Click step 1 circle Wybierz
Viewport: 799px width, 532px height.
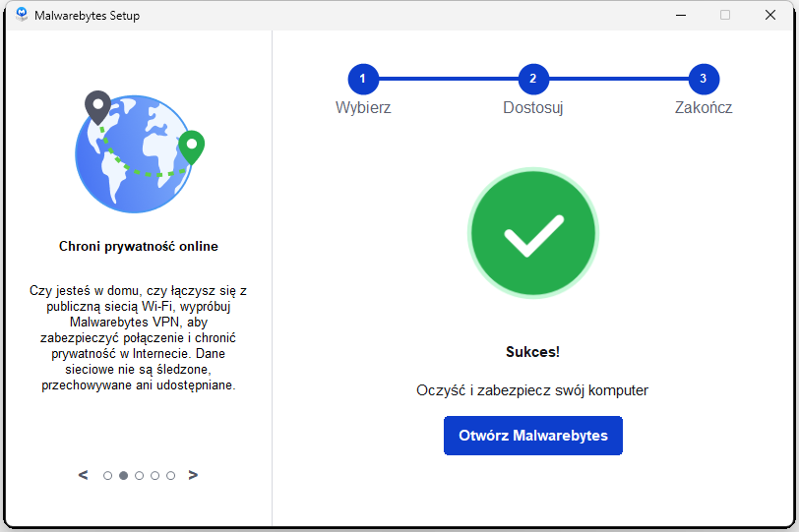pos(363,79)
